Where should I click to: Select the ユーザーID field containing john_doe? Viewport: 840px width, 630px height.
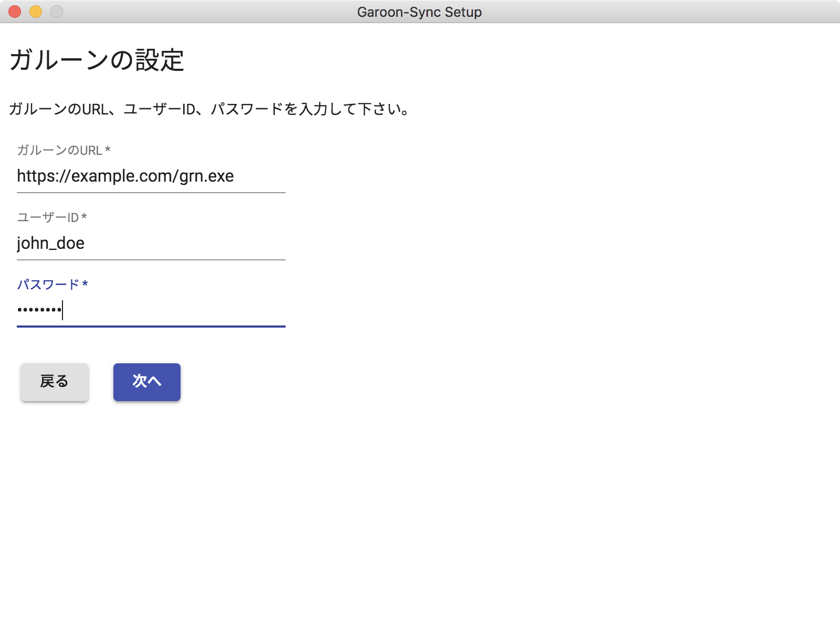(151, 244)
